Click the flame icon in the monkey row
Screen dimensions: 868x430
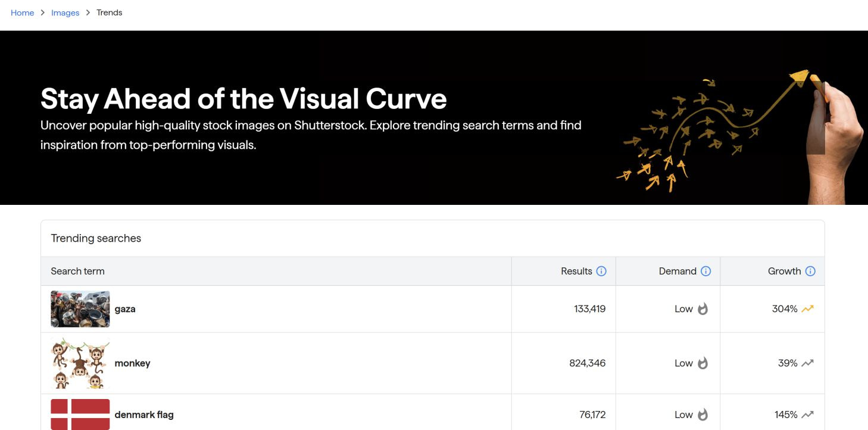point(703,363)
